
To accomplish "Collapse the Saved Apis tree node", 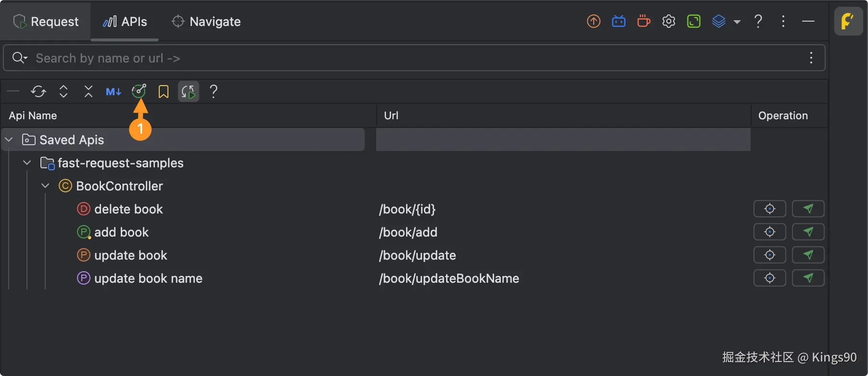I will 9,140.
